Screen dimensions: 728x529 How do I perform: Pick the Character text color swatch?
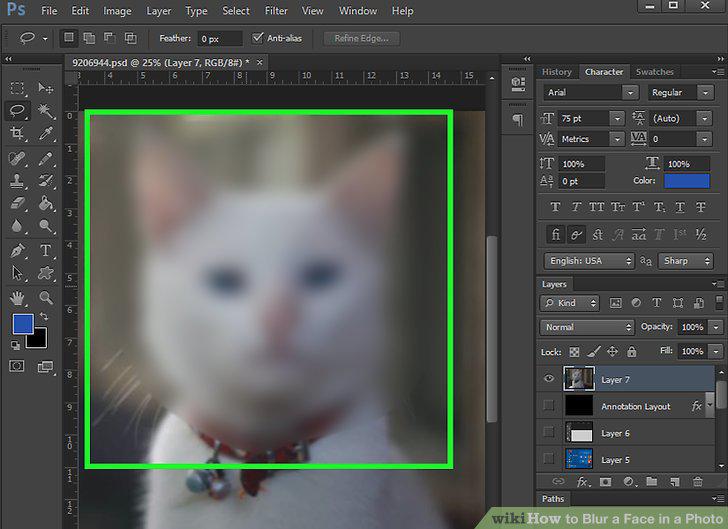click(x=687, y=181)
